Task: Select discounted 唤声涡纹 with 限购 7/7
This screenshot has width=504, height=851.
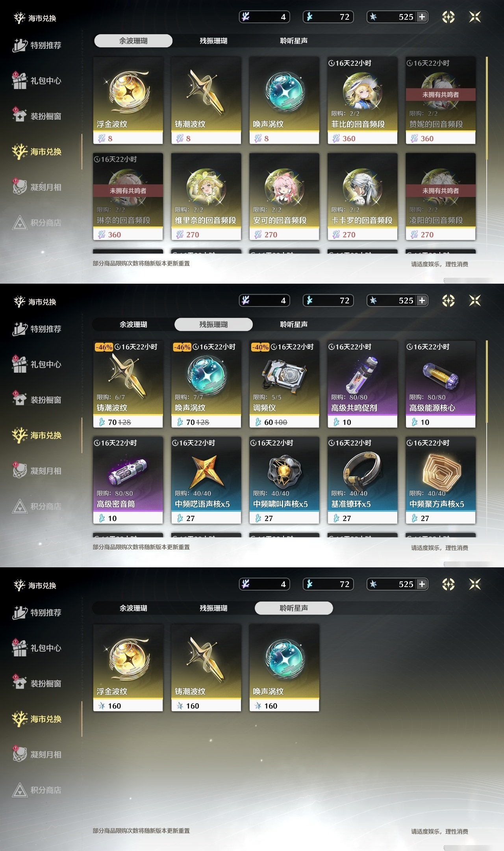Action: point(206,384)
